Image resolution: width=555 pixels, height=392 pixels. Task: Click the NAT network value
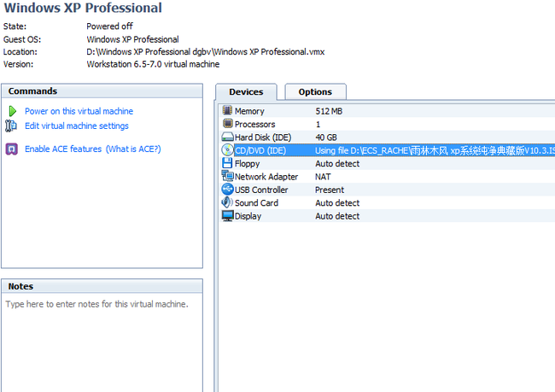coord(323,177)
